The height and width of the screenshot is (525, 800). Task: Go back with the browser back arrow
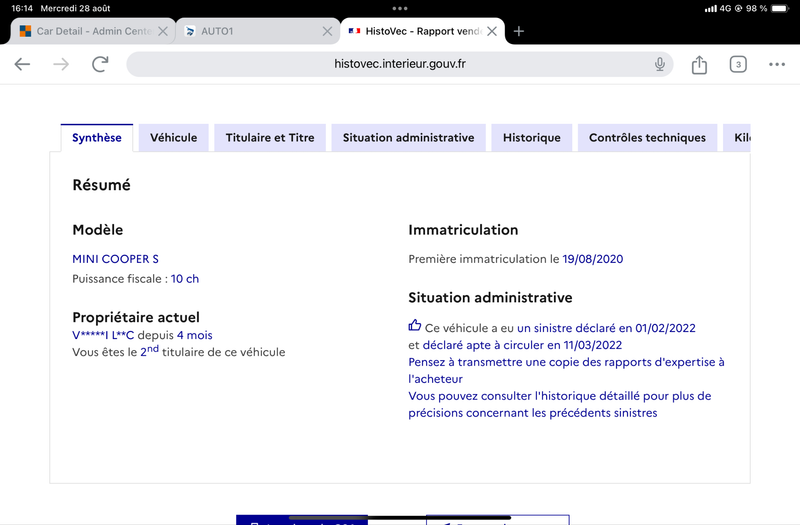tap(22, 64)
